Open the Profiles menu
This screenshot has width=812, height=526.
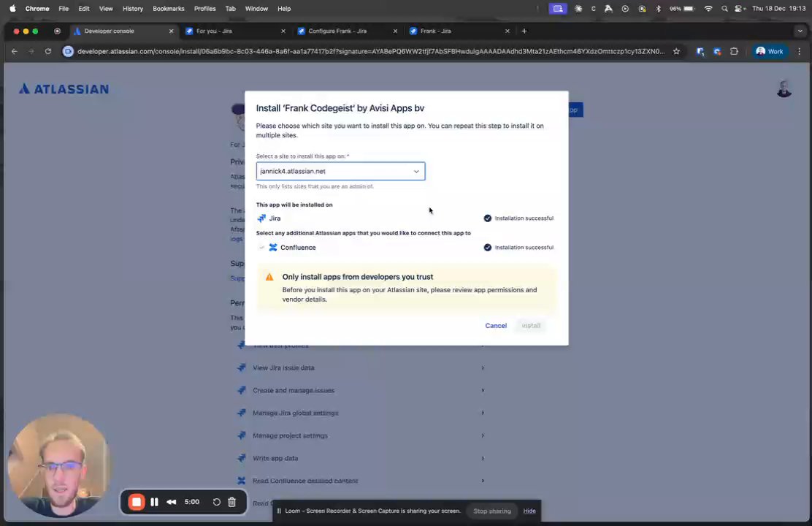pyautogui.click(x=204, y=9)
